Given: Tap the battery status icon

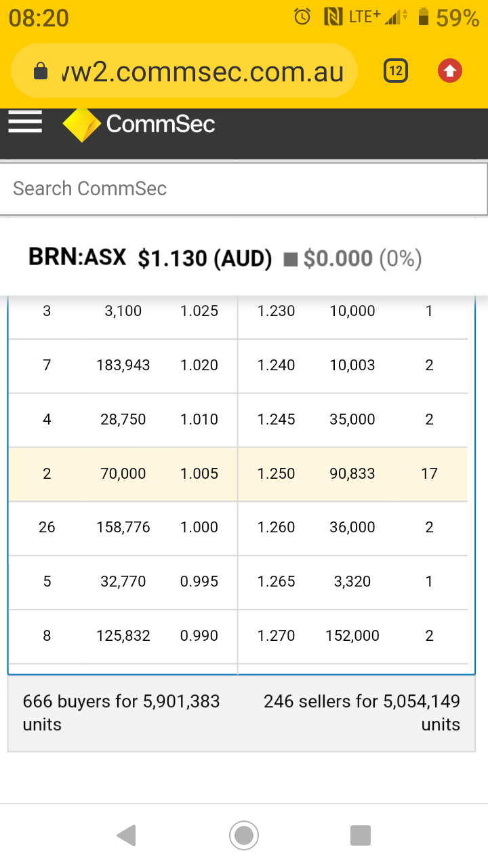Looking at the screenshot, I should (424, 17).
